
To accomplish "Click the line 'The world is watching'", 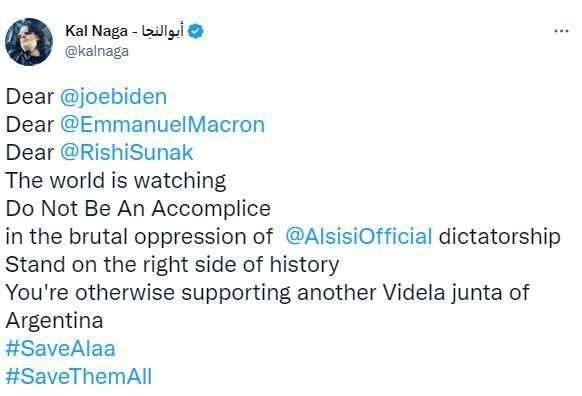I will point(116,181).
